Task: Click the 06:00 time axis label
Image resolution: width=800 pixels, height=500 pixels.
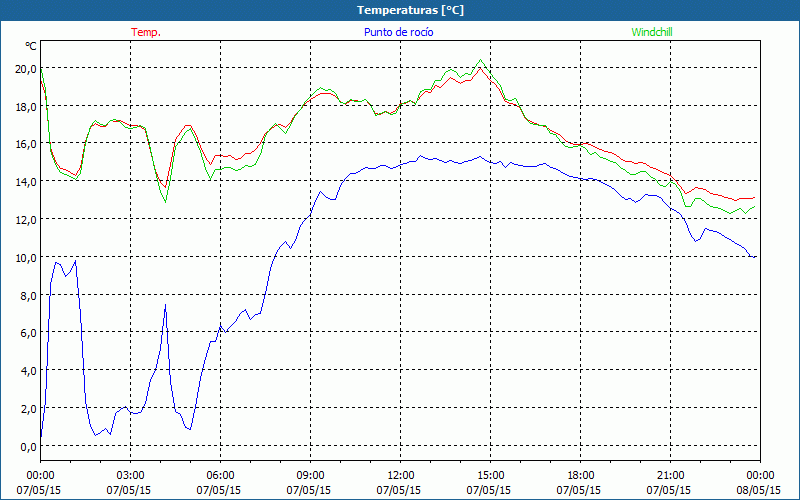Action: point(220,476)
